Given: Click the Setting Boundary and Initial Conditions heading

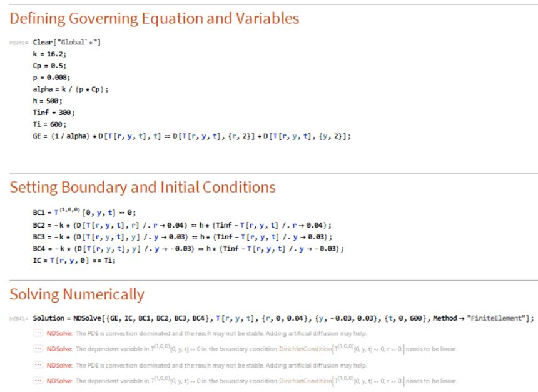Looking at the screenshot, I should 143,188.
